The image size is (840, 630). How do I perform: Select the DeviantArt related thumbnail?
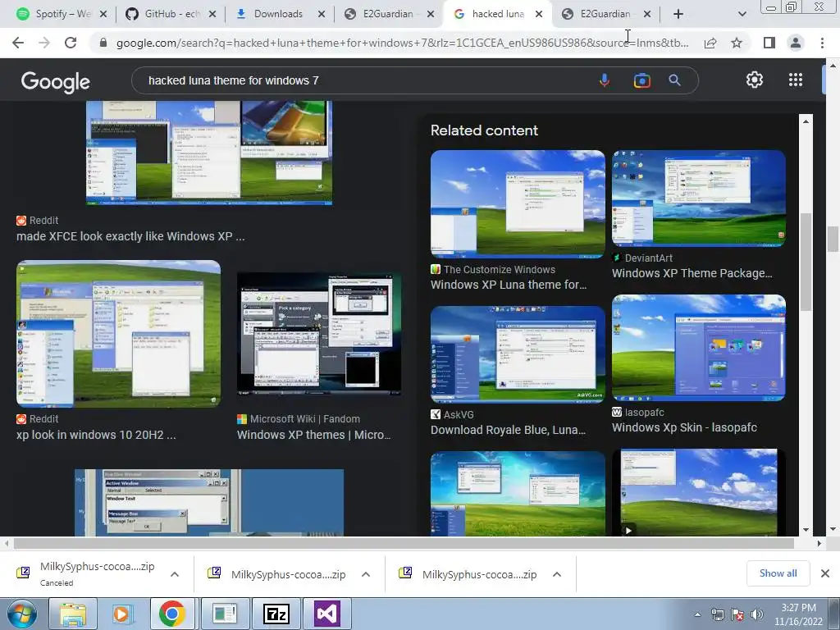(699, 199)
